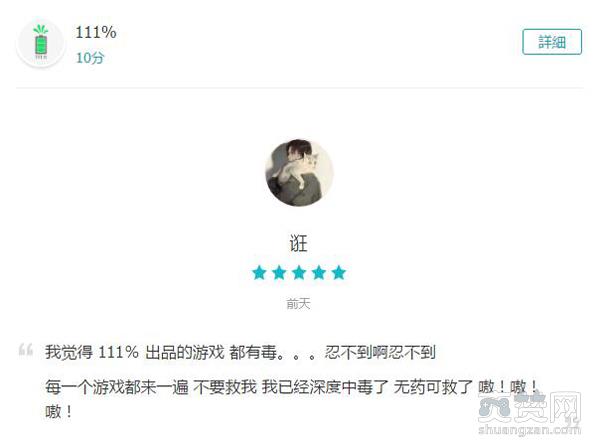Click the 忍不到啊忍不到 review text
Viewport: 600px width, 448px height.
(x=380, y=352)
